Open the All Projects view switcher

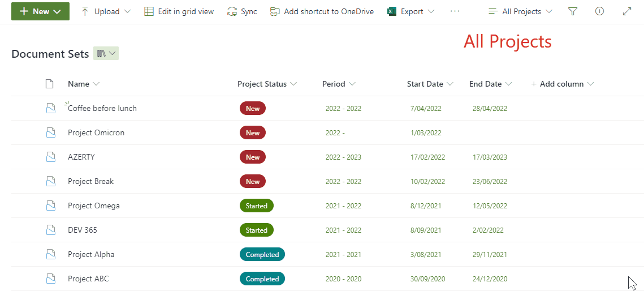[521, 11]
